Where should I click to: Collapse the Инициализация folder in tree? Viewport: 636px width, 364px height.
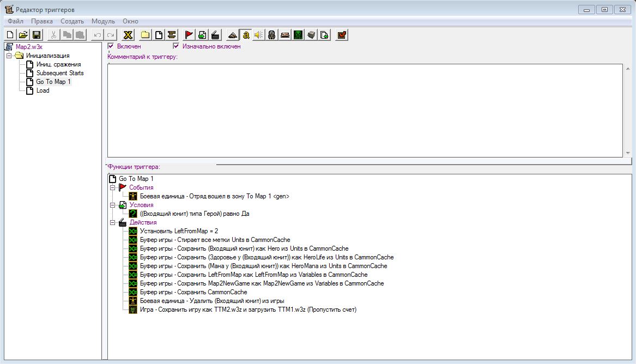tap(9, 56)
